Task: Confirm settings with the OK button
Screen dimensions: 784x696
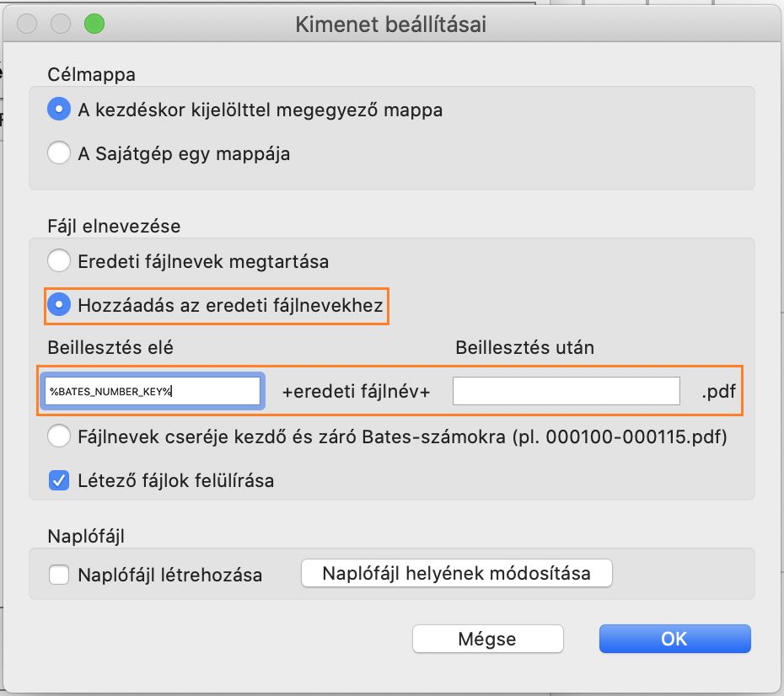Action: [674, 639]
